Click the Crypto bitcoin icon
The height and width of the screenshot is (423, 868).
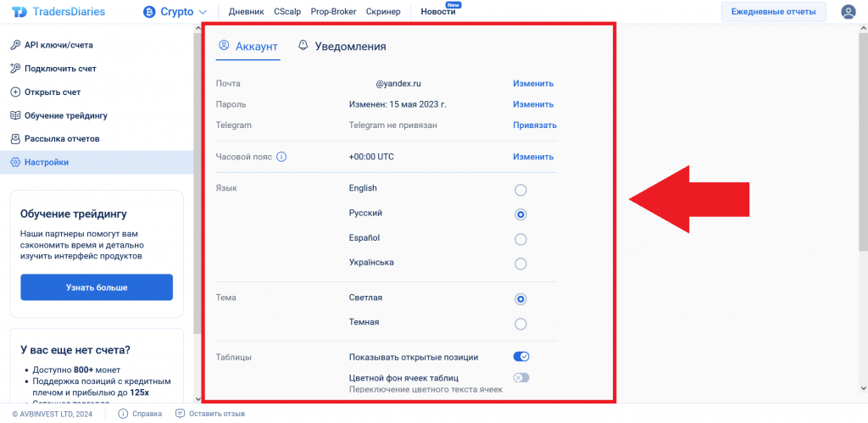point(149,12)
